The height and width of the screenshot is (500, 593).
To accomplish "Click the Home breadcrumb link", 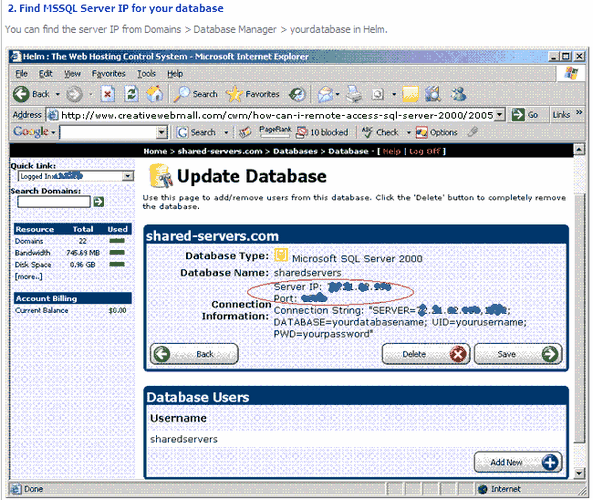I will (155, 151).
